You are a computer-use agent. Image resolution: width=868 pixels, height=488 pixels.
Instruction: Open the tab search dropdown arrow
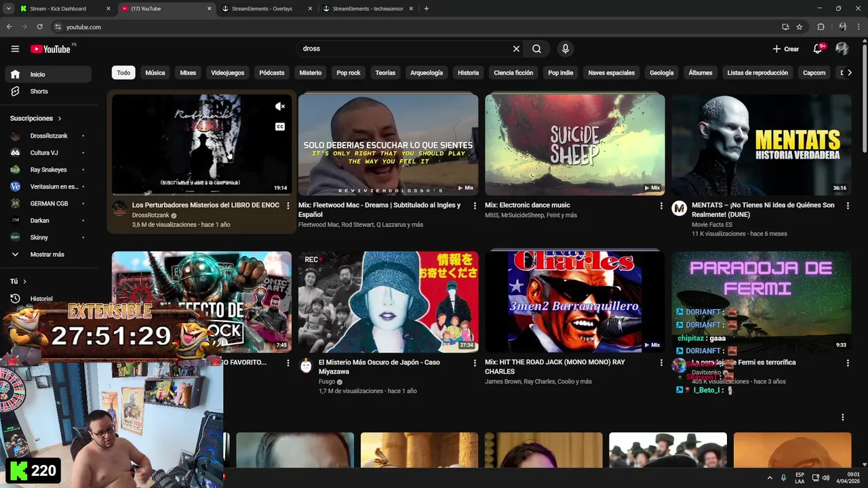[x=9, y=9]
